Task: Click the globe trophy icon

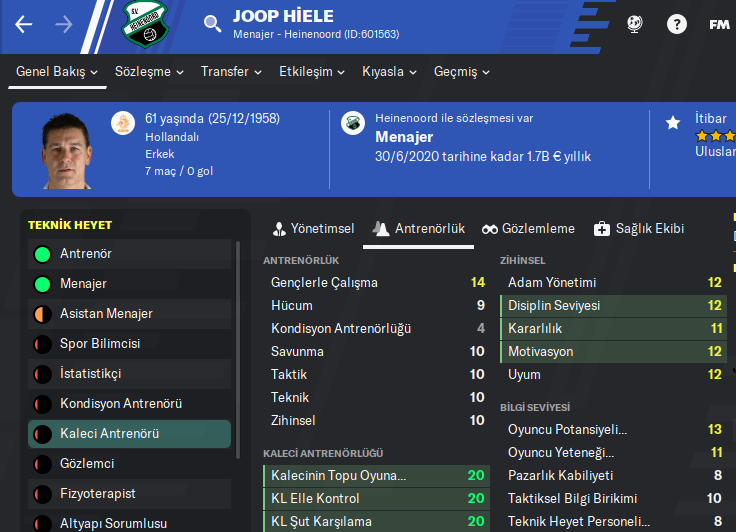Action: click(634, 24)
